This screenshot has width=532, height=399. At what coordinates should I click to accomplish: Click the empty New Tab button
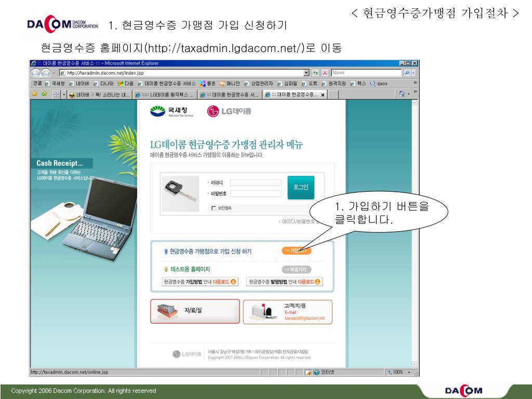(x=333, y=95)
